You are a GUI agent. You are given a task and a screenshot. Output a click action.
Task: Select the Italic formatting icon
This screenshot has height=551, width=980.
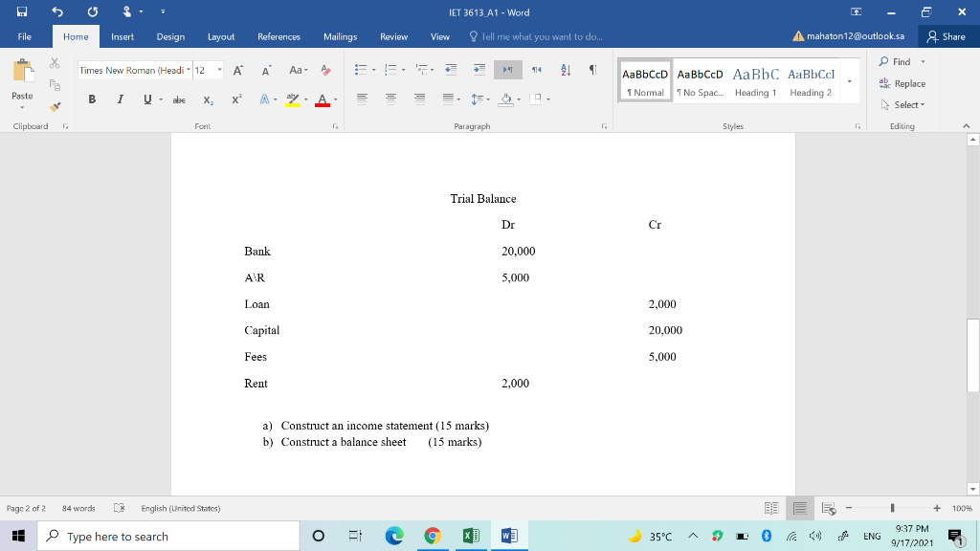[x=119, y=99]
